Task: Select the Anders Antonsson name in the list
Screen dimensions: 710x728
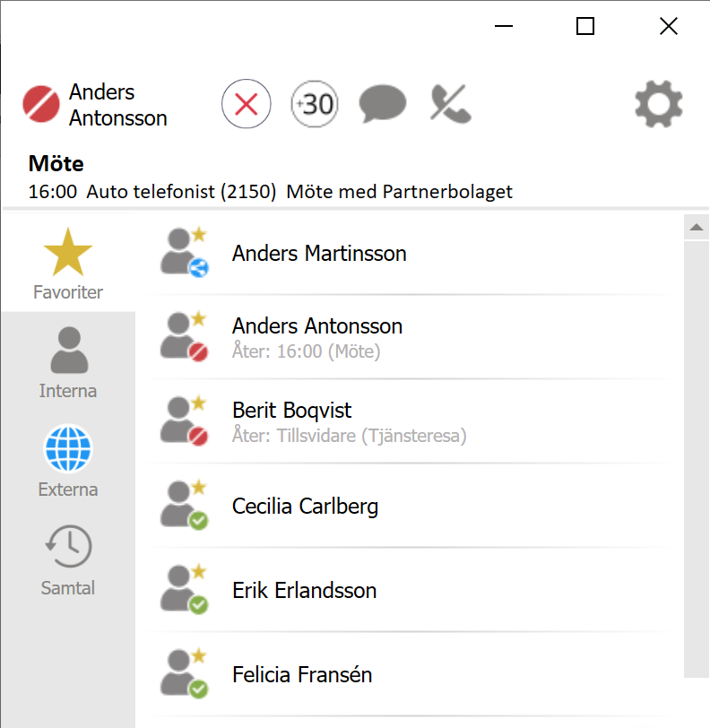Action: [x=317, y=326]
